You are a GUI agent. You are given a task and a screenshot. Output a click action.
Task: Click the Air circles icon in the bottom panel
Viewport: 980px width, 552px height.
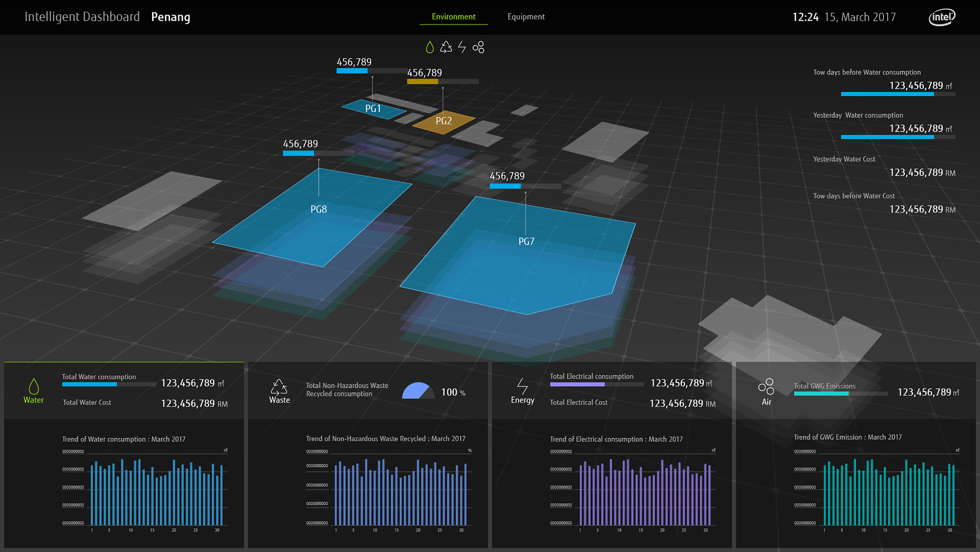pyautogui.click(x=766, y=386)
